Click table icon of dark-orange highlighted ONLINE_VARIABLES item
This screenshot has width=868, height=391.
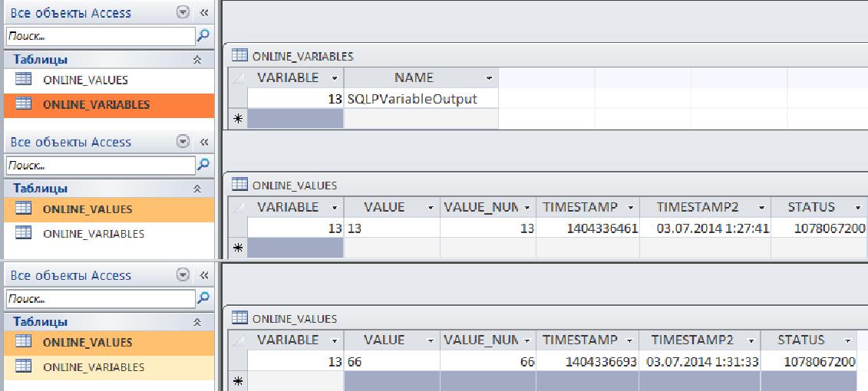(24, 104)
